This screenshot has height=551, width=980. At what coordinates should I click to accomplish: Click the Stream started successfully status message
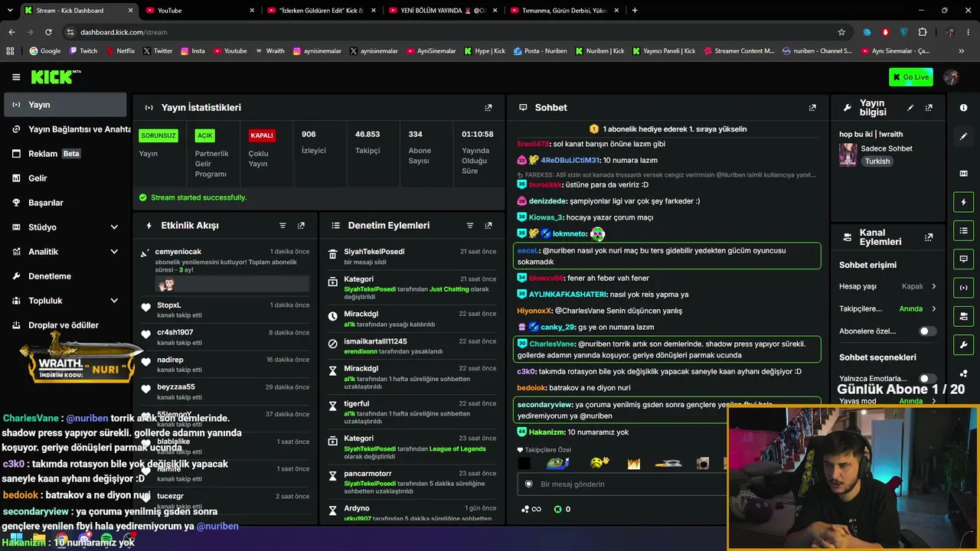(198, 197)
